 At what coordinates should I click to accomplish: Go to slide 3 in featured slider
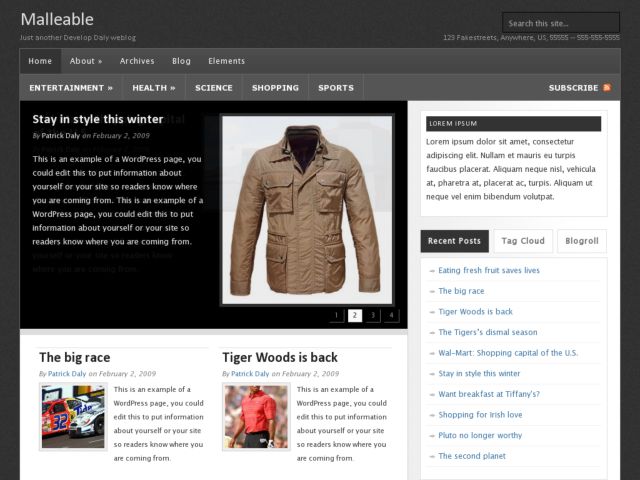click(373, 315)
